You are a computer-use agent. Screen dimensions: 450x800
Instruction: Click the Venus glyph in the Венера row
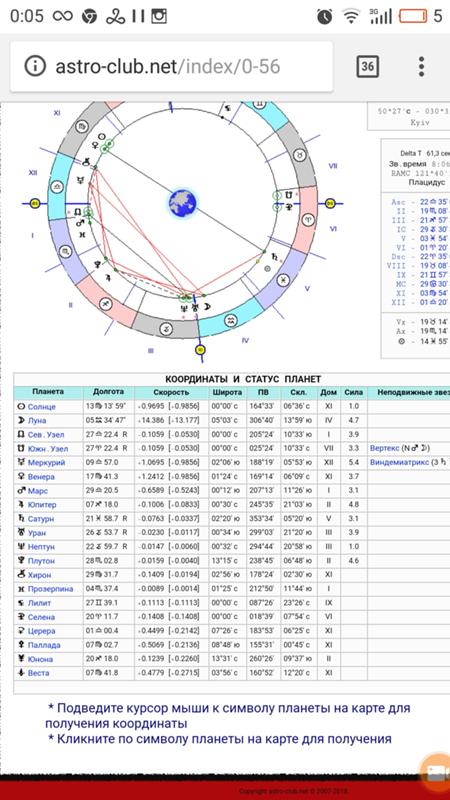coord(21,477)
